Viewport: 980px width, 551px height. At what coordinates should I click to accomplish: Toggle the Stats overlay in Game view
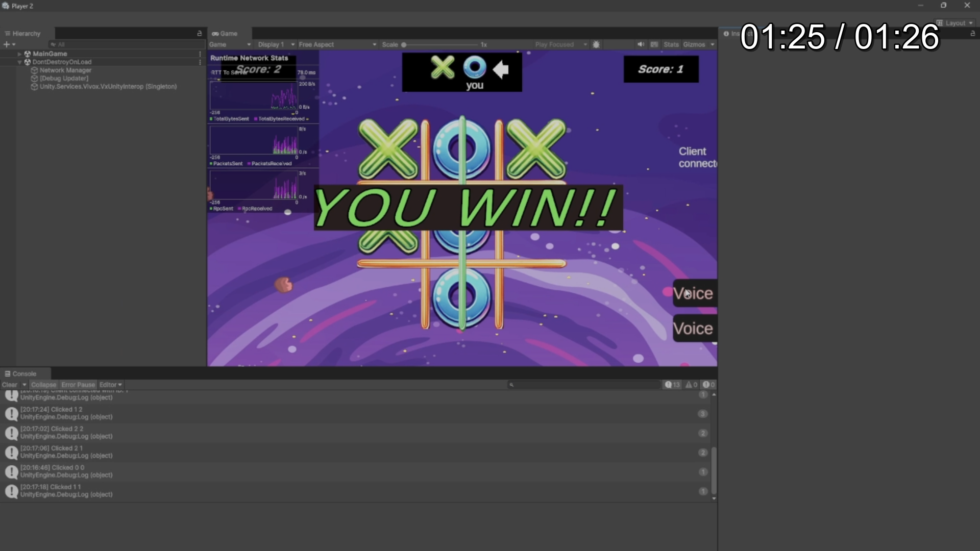[671, 44]
